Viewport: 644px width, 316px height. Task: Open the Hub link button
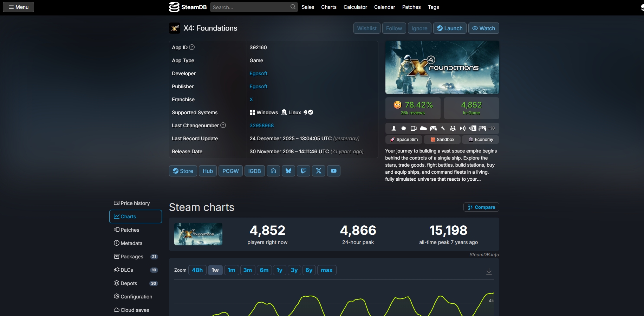(x=208, y=171)
